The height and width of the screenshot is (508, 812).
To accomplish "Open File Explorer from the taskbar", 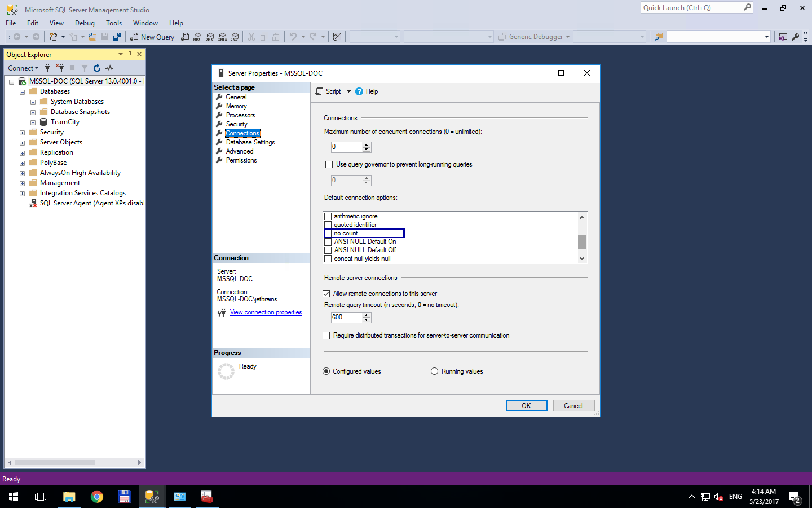I will point(69,497).
